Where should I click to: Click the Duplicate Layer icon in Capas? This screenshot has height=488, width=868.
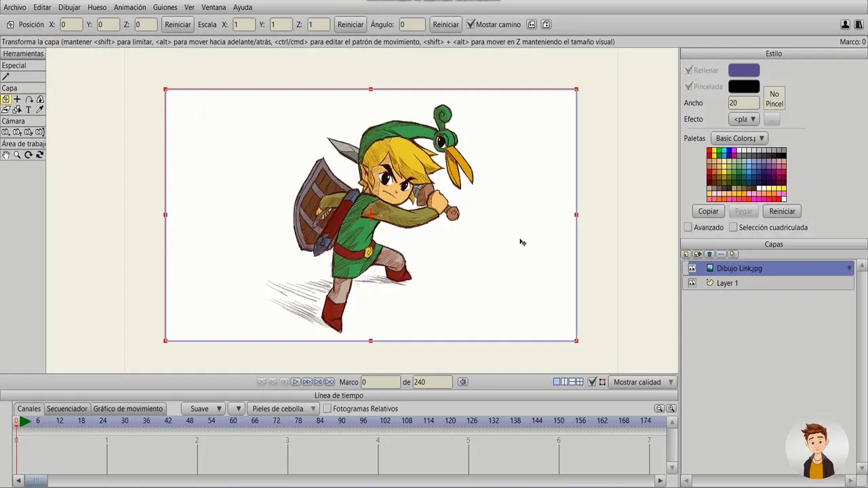pos(698,254)
